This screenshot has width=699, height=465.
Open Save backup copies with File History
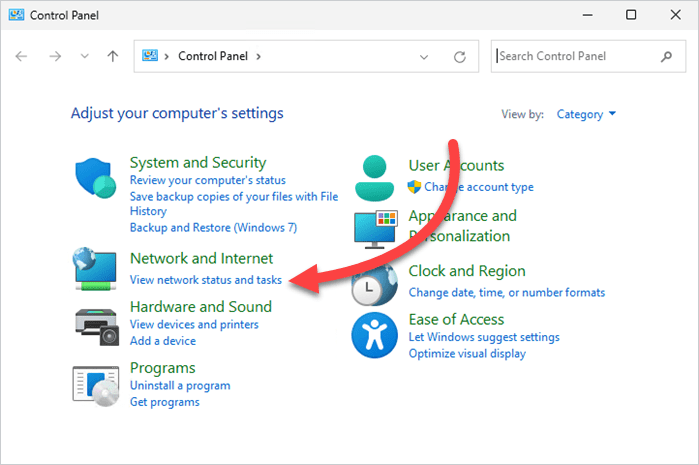pyautogui.click(x=234, y=203)
